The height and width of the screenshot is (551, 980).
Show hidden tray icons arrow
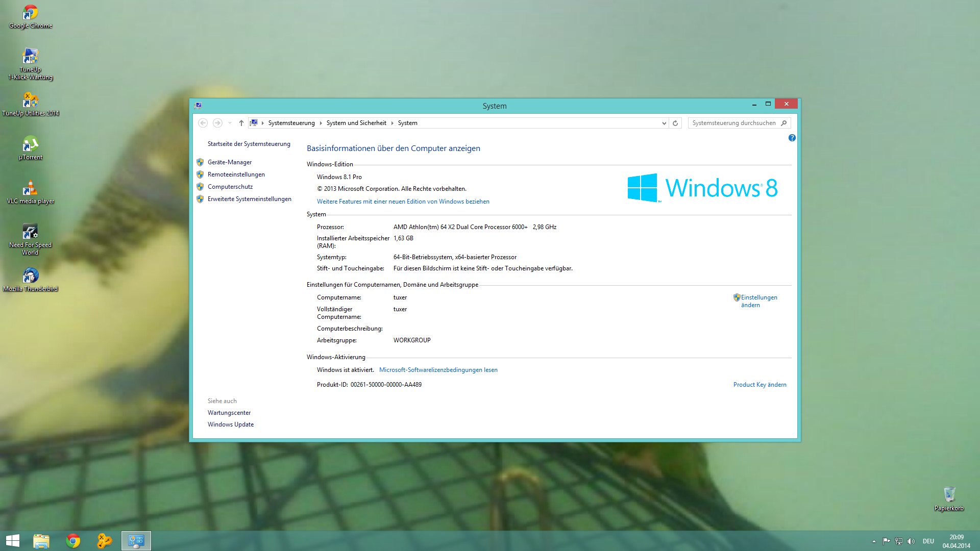pyautogui.click(x=874, y=541)
